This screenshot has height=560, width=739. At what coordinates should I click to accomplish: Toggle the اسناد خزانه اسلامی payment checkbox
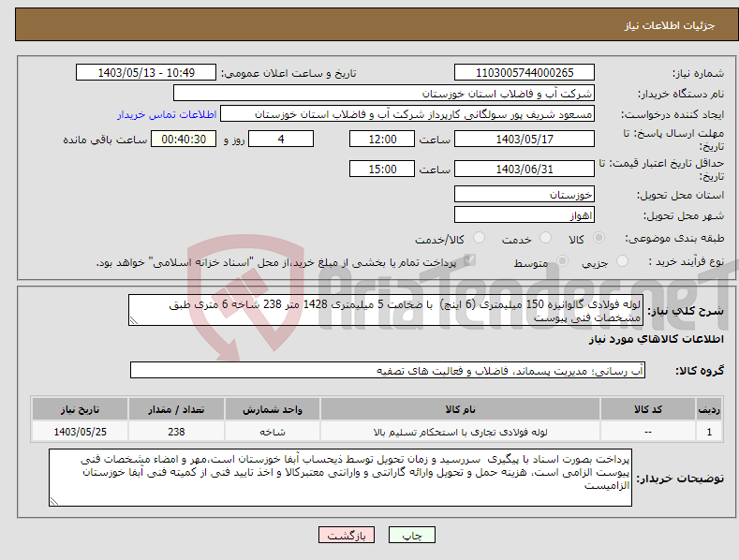pos(469,260)
